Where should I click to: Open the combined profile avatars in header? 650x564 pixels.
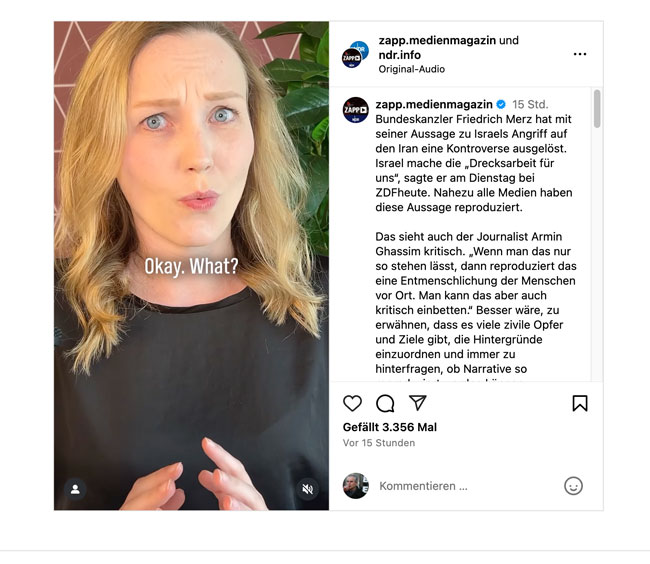click(x=355, y=54)
